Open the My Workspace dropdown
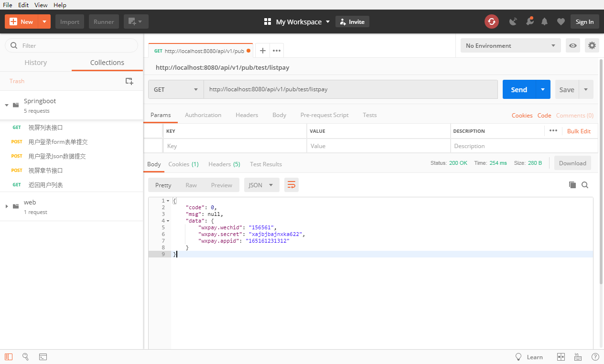Image resolution: width=604 pixels, height=364 pixels. [x=297, y=21]
